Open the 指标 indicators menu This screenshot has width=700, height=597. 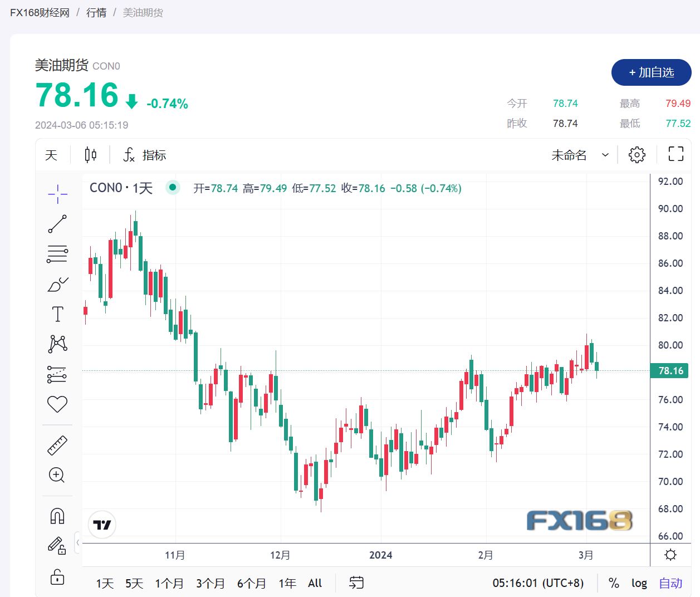[x=145, y=155]
